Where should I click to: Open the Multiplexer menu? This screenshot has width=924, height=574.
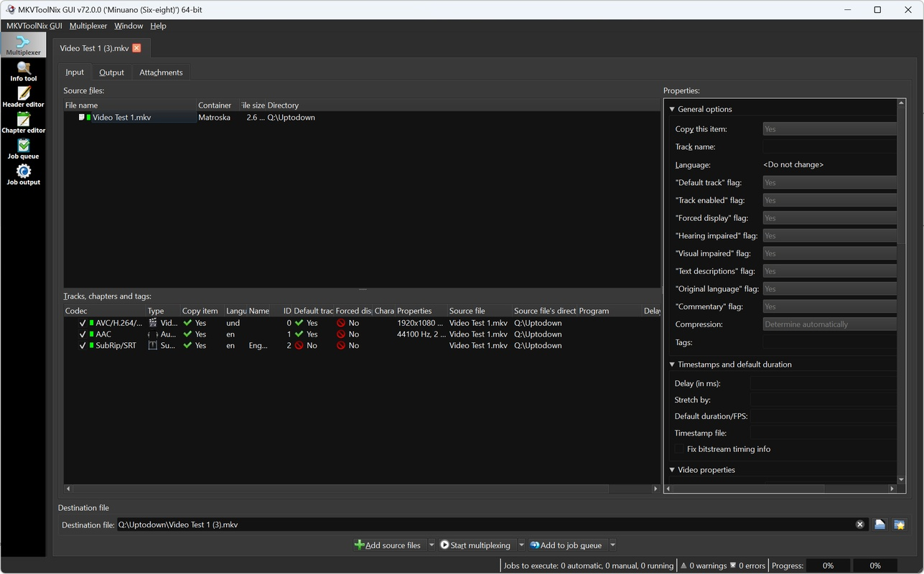(x=88, y=26)
